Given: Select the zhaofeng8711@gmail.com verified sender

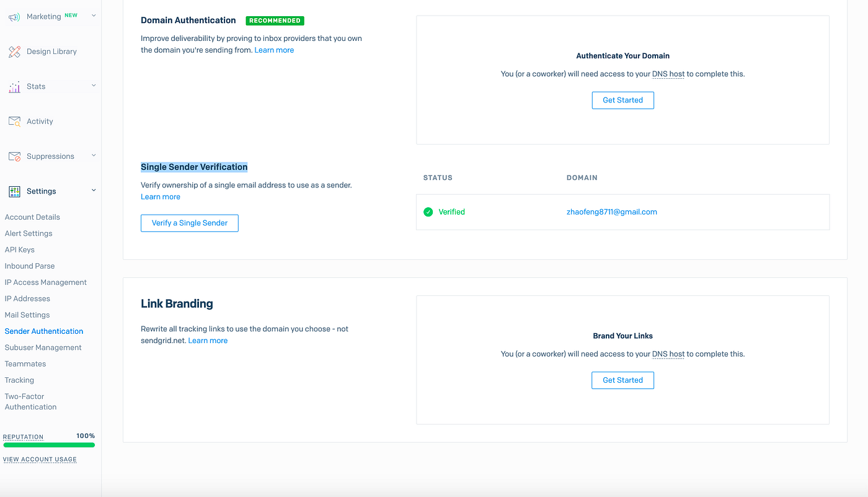Looking at the screenshot, I should [x=612, y=212].
